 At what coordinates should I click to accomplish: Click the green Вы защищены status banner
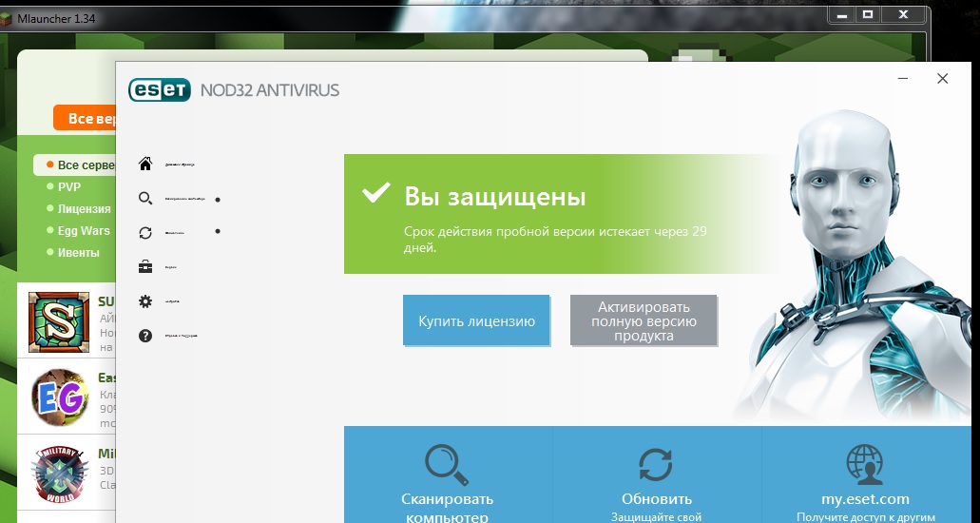(x=563, y=214)
